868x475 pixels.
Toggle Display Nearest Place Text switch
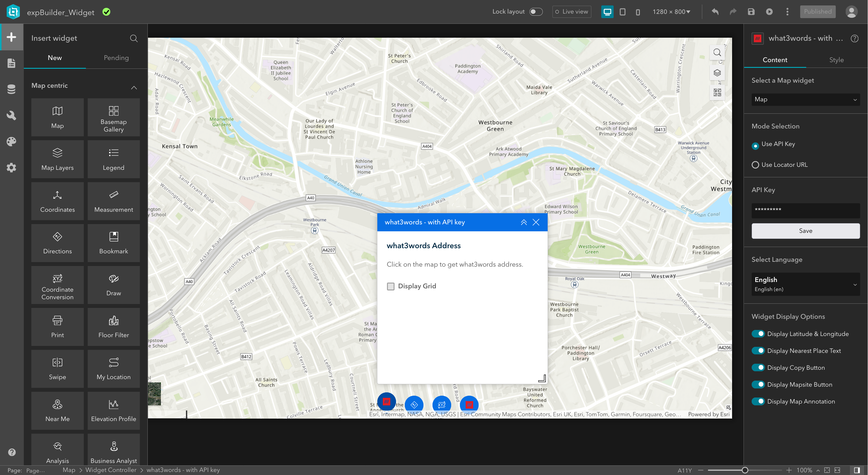coord(758,351)
